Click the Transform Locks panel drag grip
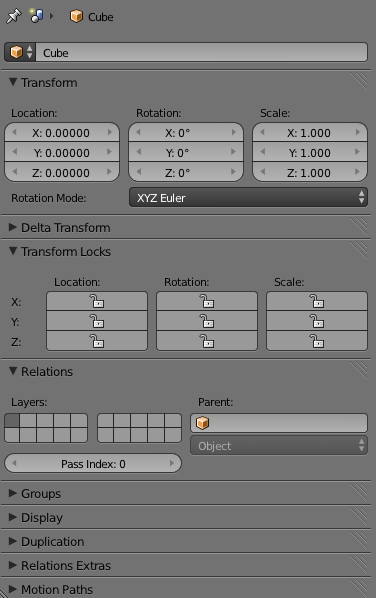Screen dimensions: 376x598 coord(359,250)
